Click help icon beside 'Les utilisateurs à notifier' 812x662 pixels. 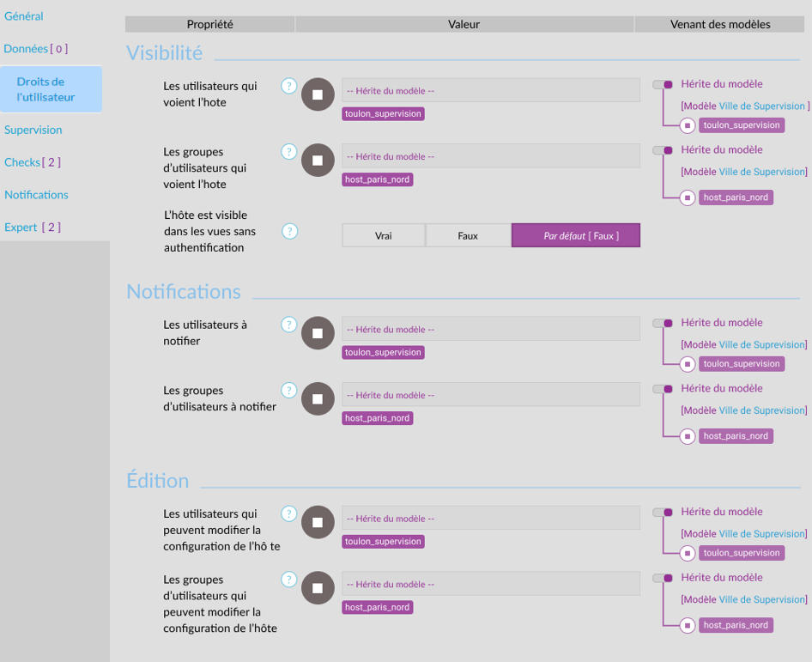[x=289, y=325]
